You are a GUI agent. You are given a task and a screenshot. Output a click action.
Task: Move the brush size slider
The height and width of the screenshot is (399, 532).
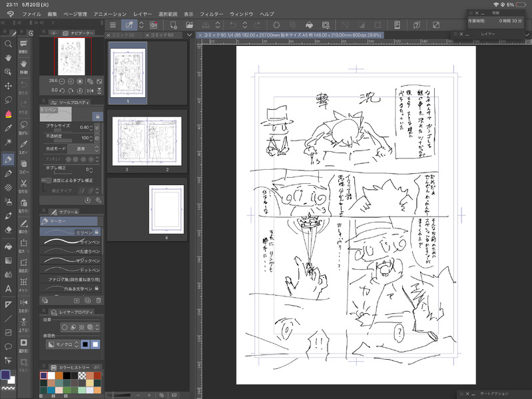(x=62, y=131)
